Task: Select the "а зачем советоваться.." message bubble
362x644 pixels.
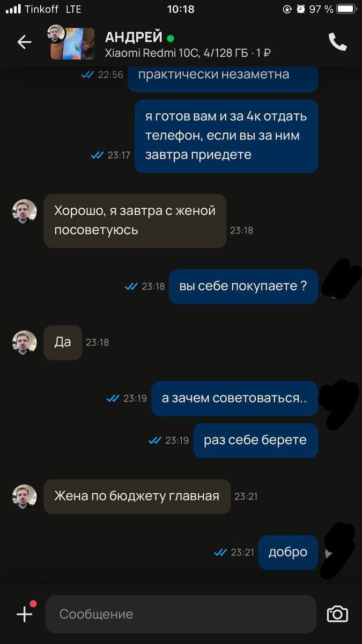Action: (235, 399)
